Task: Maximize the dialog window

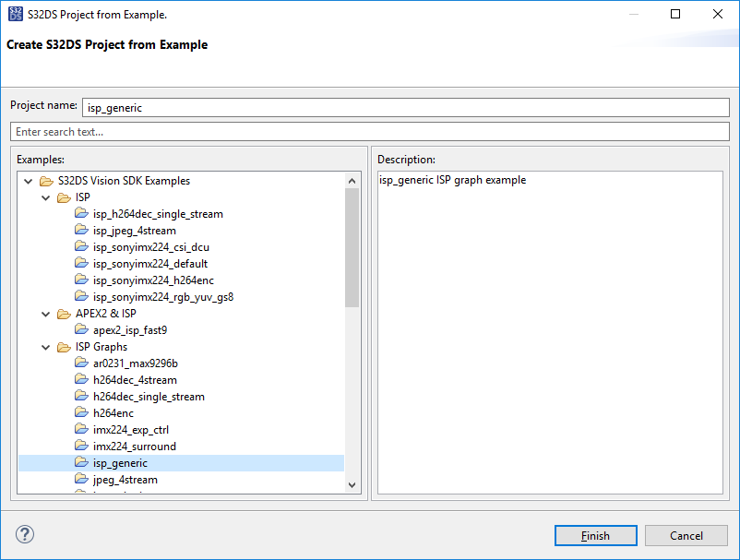Action: click(x=675, y=14)
